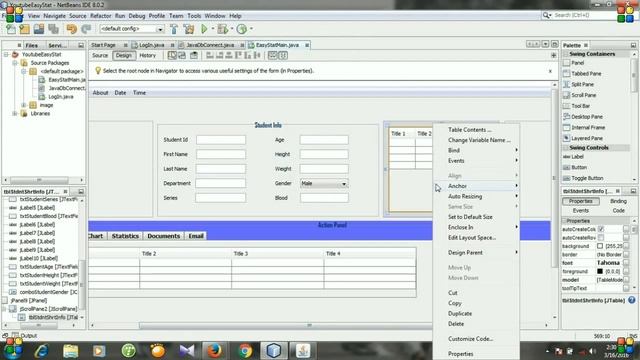Click the Java app taskbar icon
Image resolution: width=640 pixels, height=360 pixels.
[303, 350]
